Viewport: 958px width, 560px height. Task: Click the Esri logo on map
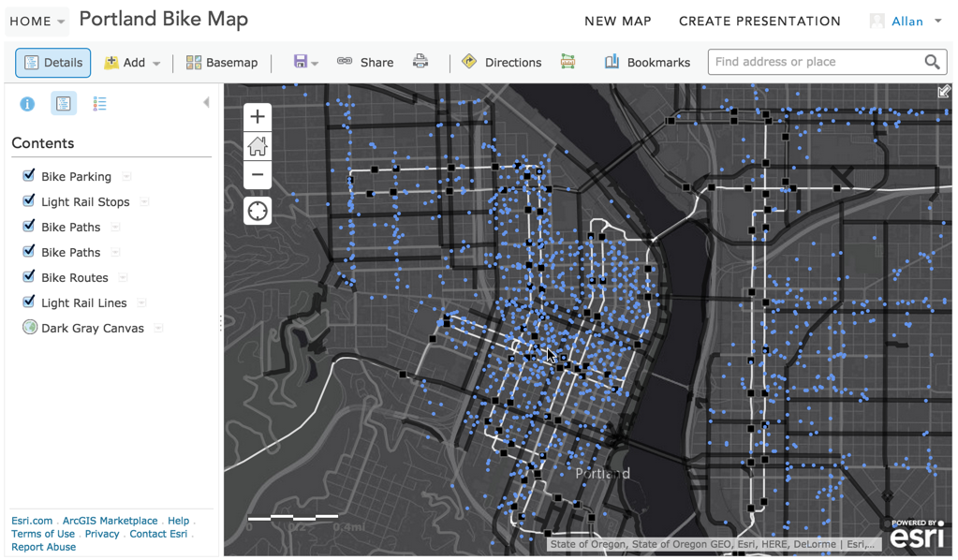917,534
